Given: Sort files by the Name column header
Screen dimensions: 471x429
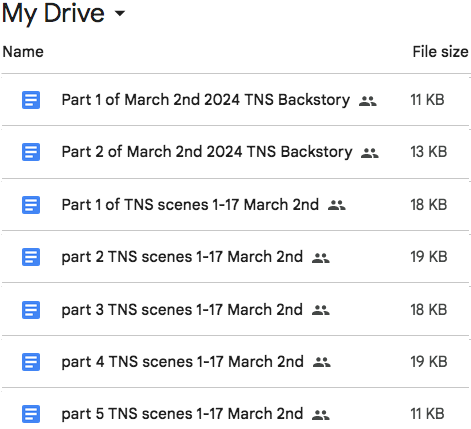Looking at the screenshot, I should click(x=23, y=52).
